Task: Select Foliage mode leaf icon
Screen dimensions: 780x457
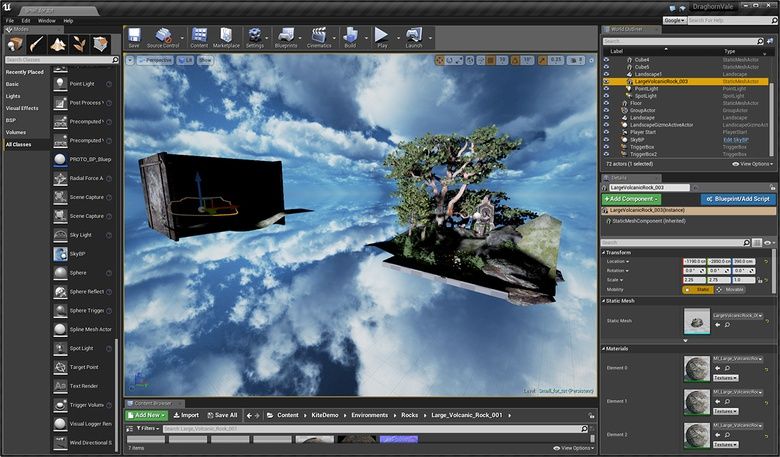Action: pyautogui.click(x=80, y=45)
